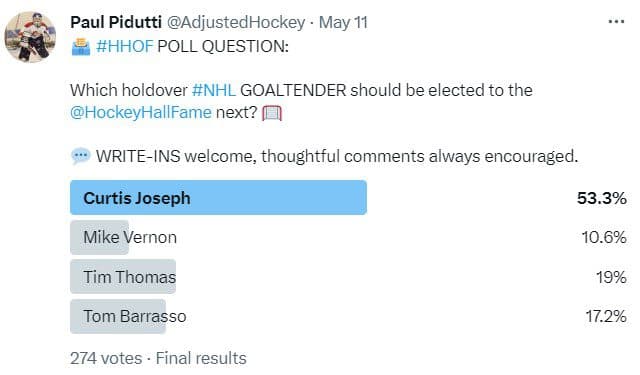Click Paul Pidutti's profile avatar
This screenshot has height=375, width=640.
tap(30, 37)
